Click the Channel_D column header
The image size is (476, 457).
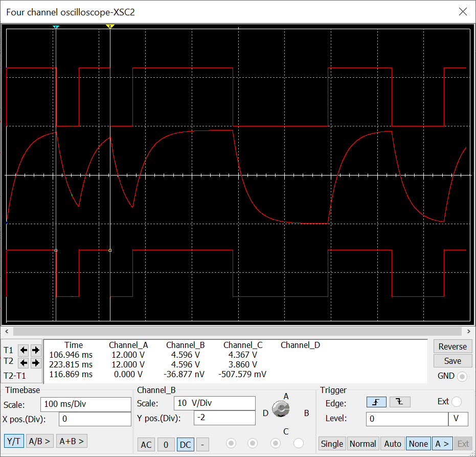pyautogui.click(x=300, y=345)
